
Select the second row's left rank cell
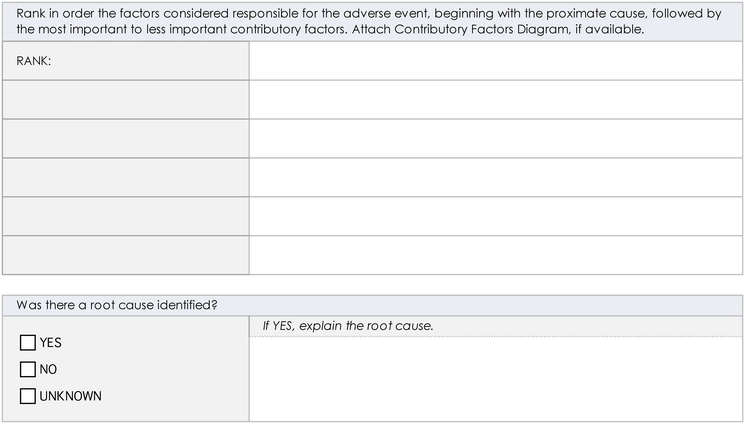[126, 100]
